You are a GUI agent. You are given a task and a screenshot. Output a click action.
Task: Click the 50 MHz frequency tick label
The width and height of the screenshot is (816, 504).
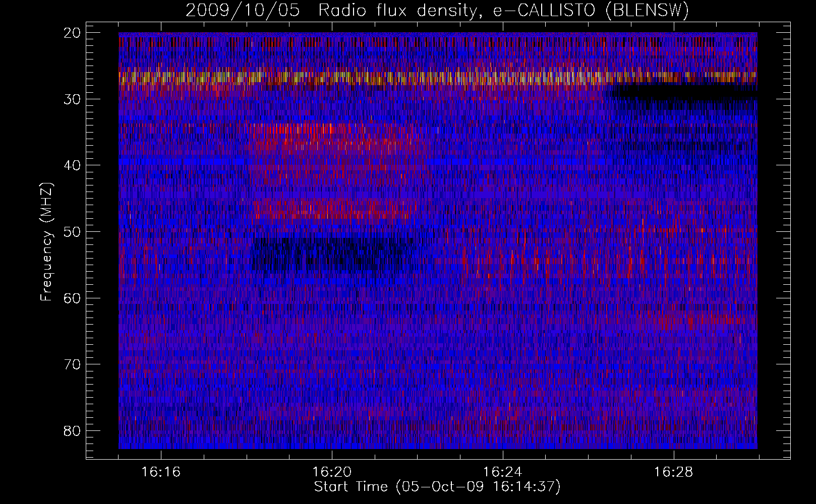(x=72, y=232)
